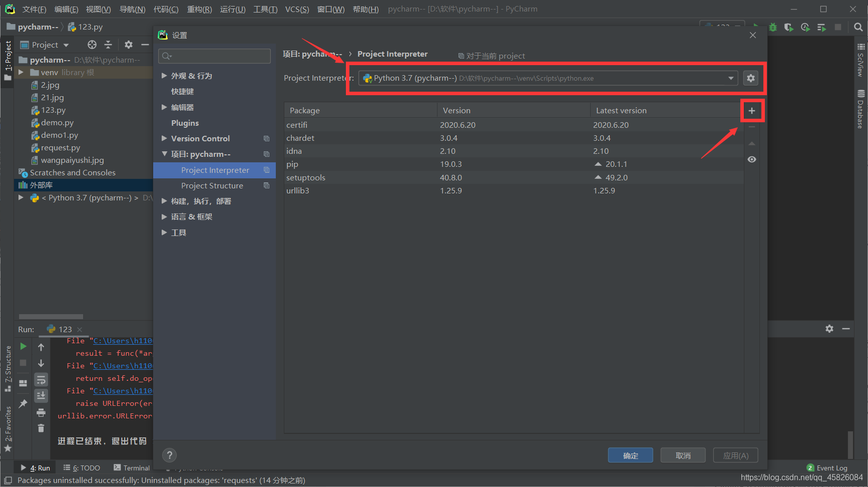
Task: Toggle soft-wrap in Run console
Action: 41,380
